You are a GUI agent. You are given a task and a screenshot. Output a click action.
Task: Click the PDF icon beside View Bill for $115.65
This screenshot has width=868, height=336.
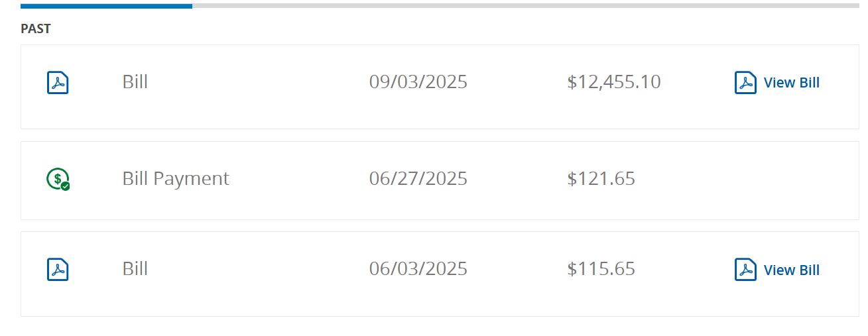click(x=745, y=270)
